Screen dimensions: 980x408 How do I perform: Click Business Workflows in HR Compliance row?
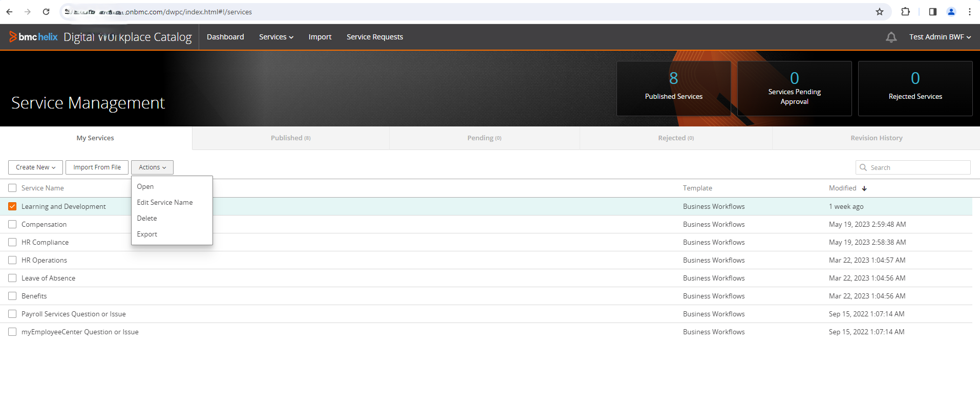714,242
